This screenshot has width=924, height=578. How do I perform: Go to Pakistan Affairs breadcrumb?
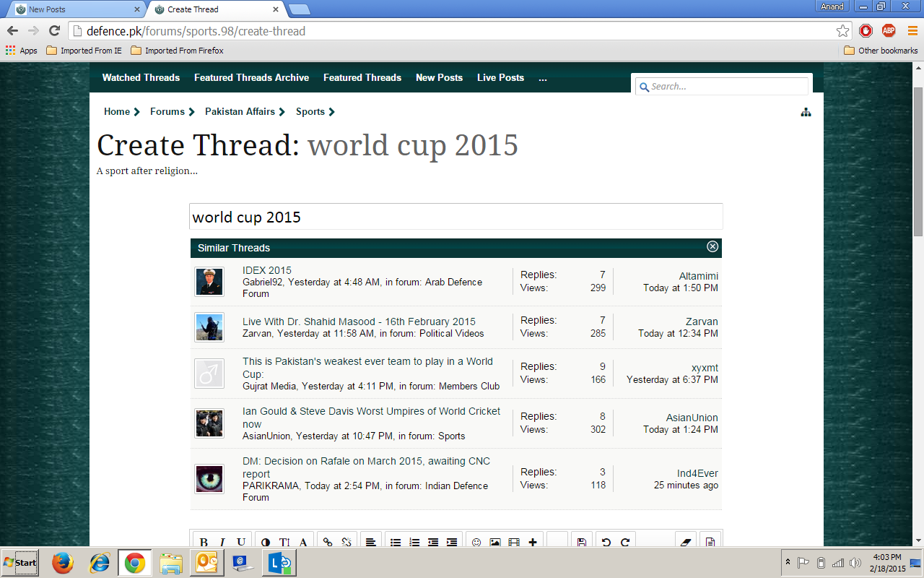tap(240, 111)
